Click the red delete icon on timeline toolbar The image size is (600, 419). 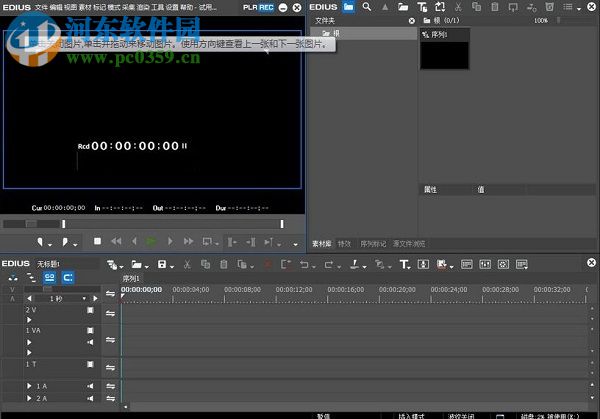268,264
